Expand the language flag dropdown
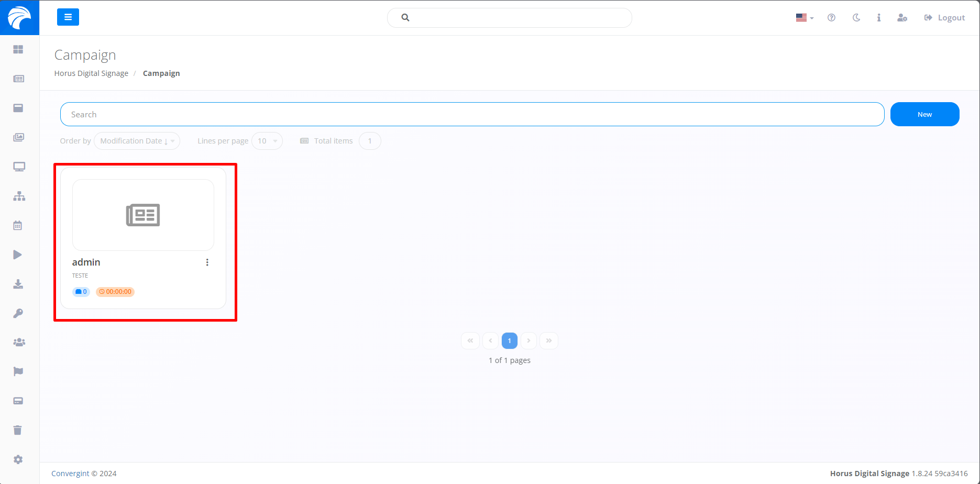The image size is (980, 484). pos(804,18)
